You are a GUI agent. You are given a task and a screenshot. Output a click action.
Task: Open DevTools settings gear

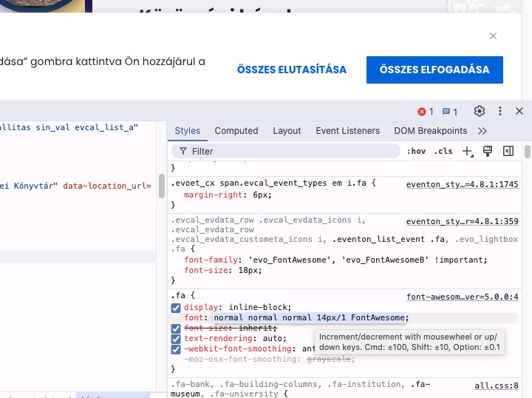tap(479, 111)
